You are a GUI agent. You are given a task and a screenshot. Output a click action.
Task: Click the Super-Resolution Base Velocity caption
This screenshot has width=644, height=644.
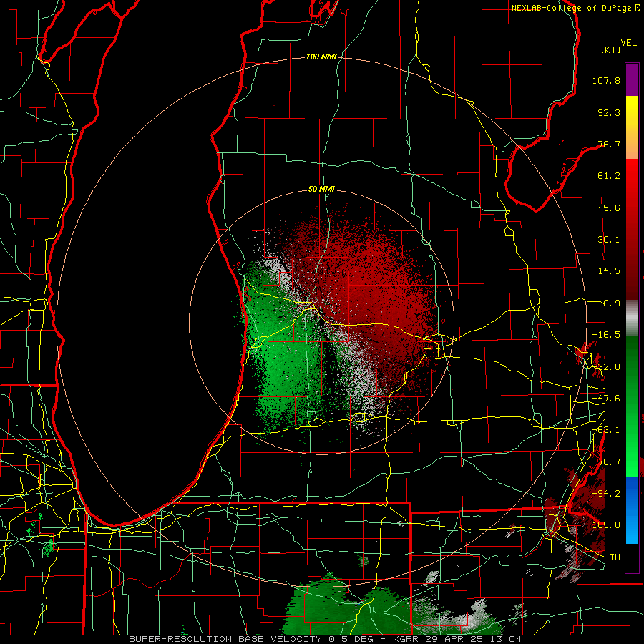326,639
